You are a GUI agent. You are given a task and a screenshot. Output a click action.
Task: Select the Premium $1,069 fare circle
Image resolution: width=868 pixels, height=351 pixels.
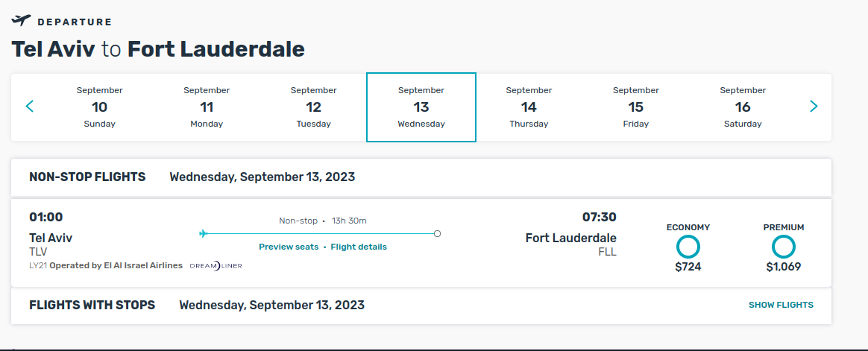tap(783, 247)
